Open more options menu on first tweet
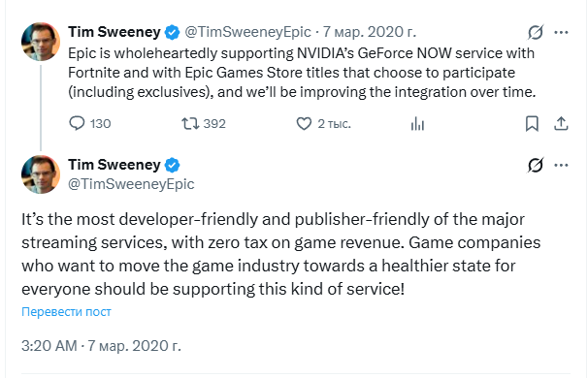This screenshot has height=378, width=588. [x=561, y=32]
